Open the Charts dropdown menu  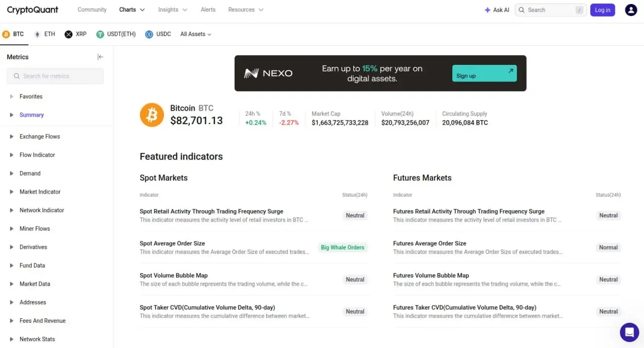point(132,10)
